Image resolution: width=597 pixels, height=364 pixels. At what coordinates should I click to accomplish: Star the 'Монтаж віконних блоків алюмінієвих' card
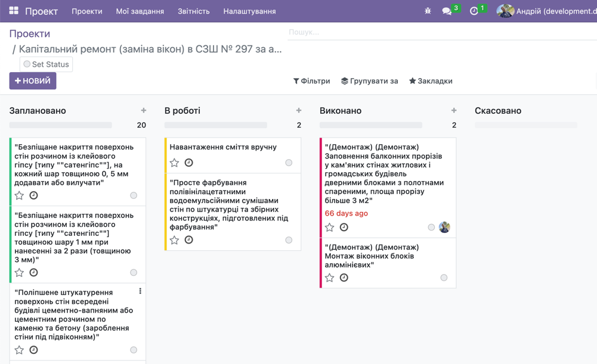(x=328, y=277)
